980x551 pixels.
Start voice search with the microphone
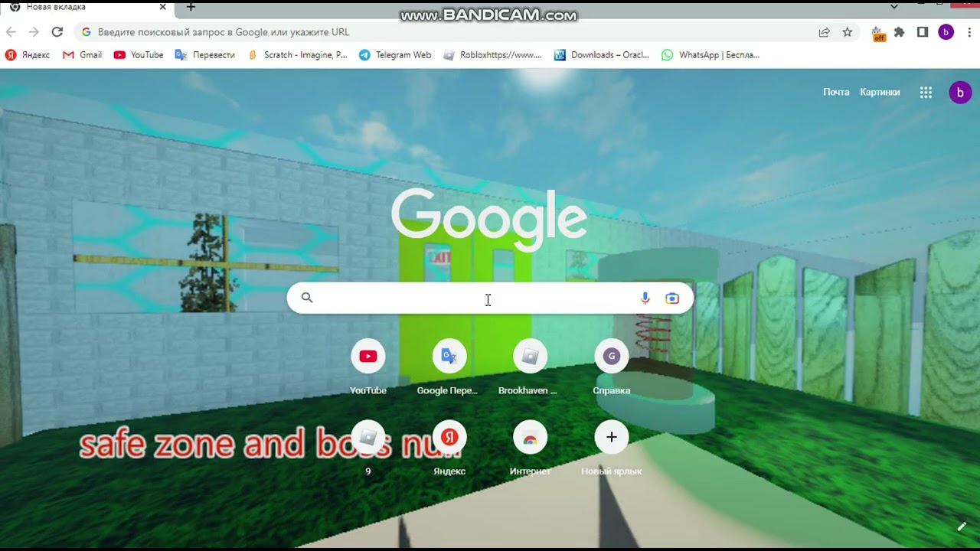(x=645, y=298)
